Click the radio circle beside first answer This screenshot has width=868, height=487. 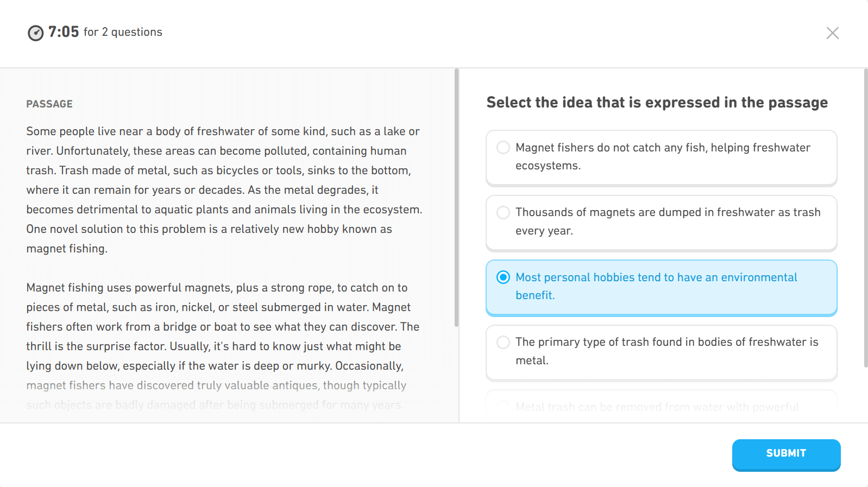503,147
